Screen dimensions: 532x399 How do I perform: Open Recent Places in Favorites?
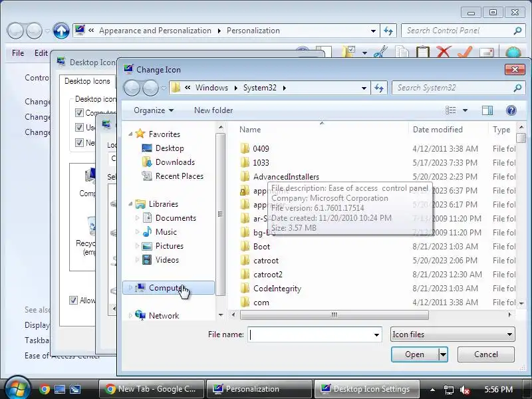(179, 176)
